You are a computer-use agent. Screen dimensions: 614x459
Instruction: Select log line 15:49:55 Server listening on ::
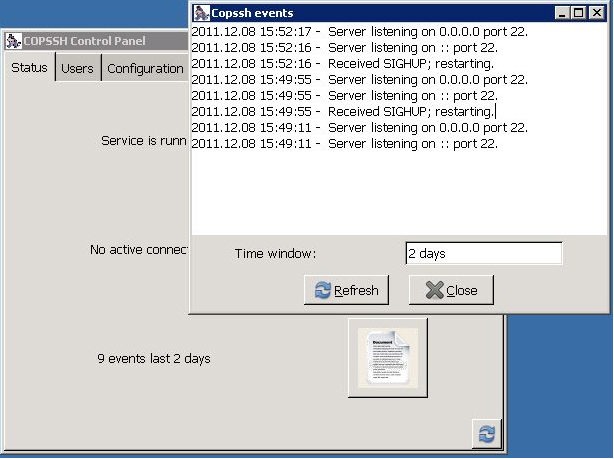click(x=345, y=96)
